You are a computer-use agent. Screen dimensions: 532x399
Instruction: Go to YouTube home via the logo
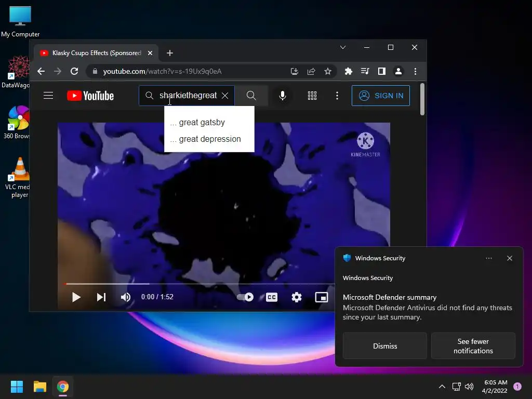[x=90, y=96]
